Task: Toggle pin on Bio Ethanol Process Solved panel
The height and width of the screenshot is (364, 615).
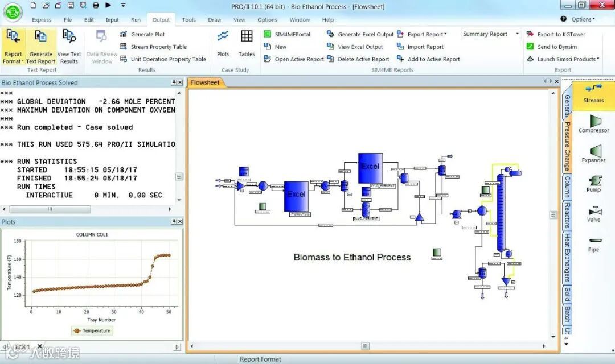Action: click(174, 82)
